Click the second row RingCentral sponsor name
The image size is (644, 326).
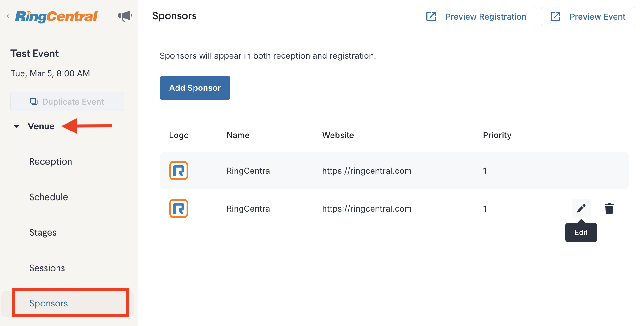click(x=249, y=209)
